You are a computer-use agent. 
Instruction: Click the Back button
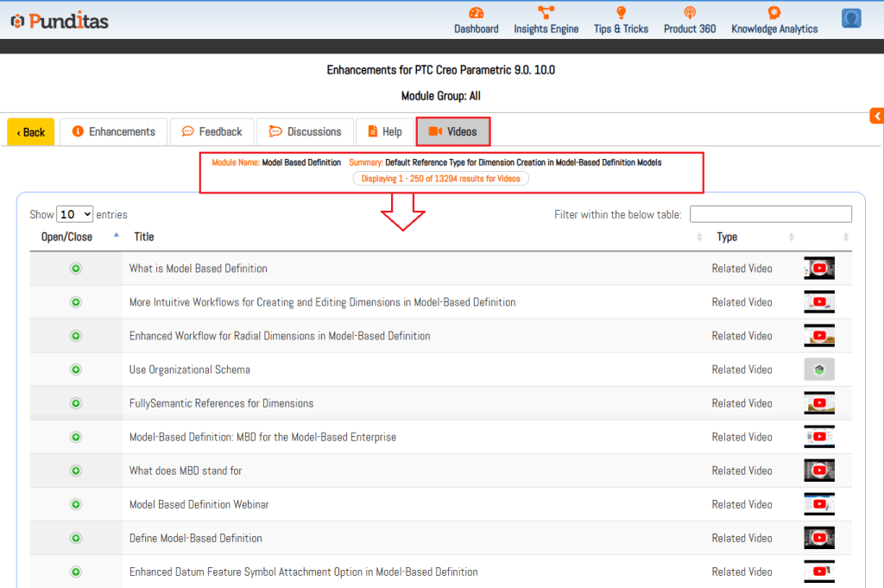tap(31, 132)
